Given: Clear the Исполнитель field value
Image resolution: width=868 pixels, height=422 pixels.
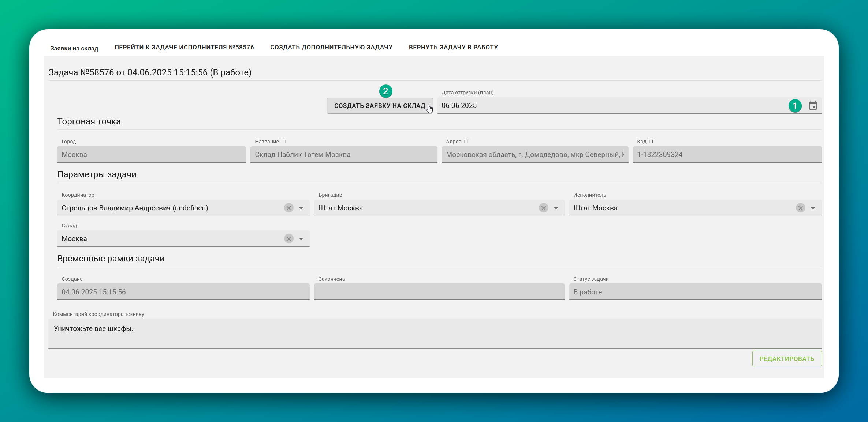Looking at the screenshot, I should point(801,208).
